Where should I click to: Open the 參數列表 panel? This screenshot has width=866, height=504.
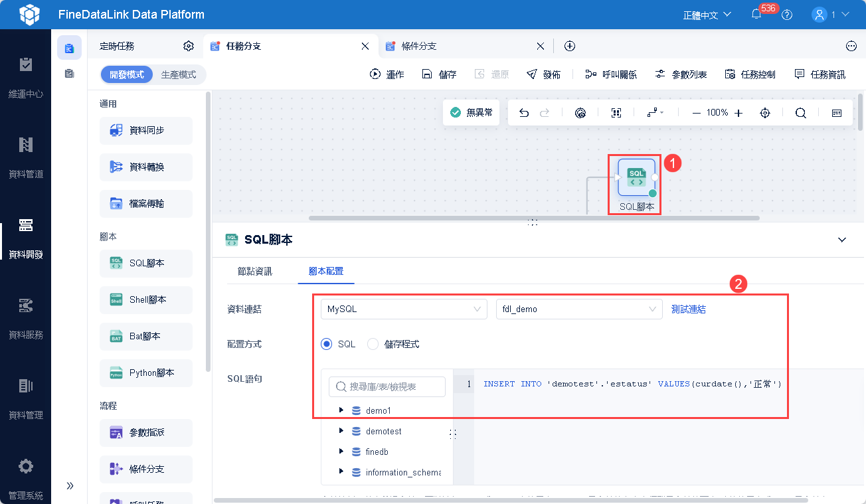click(681, 74)
